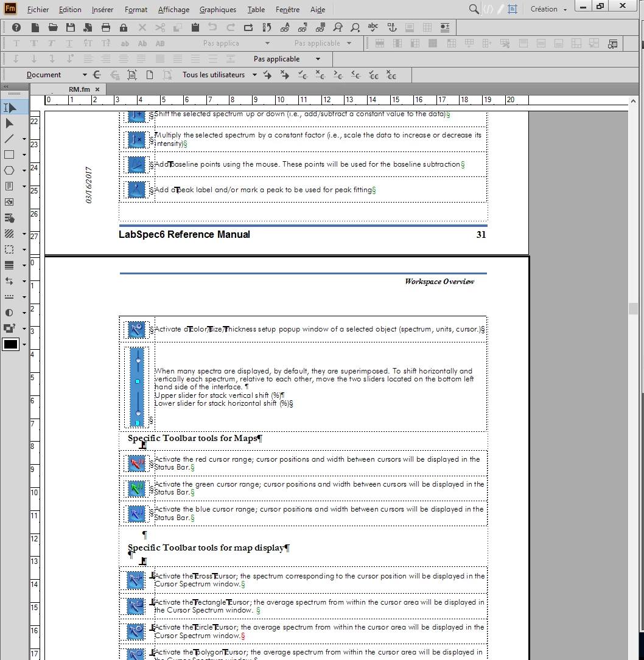Select the Text Frame tool
The image size is (644, 660).
(9, 186)
